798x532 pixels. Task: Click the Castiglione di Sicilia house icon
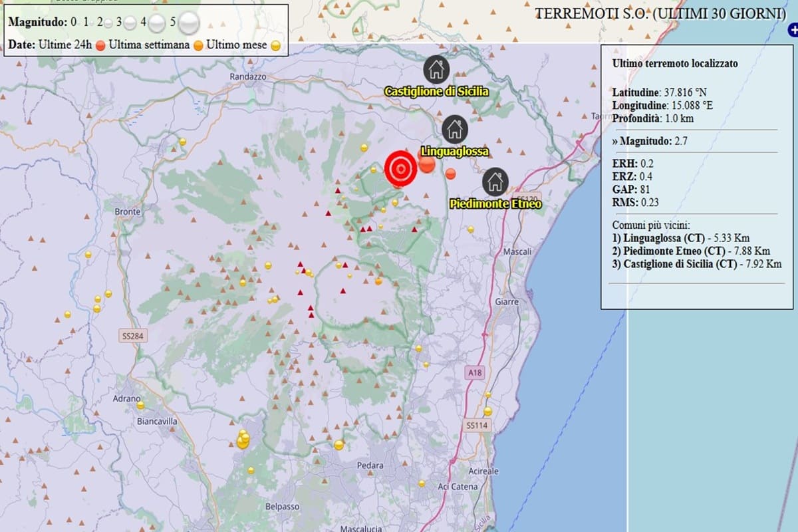pyautogui.click(x=436, y=68)
